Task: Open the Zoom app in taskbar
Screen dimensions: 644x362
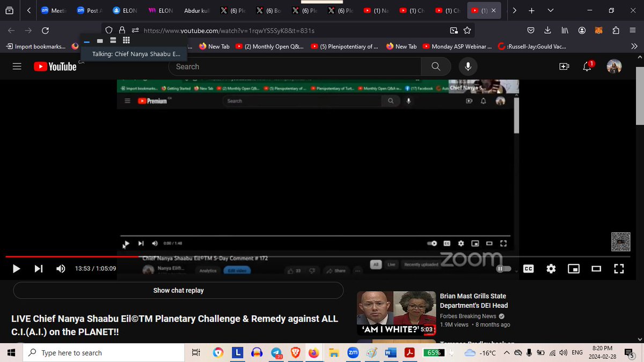Action: [353, 353]
